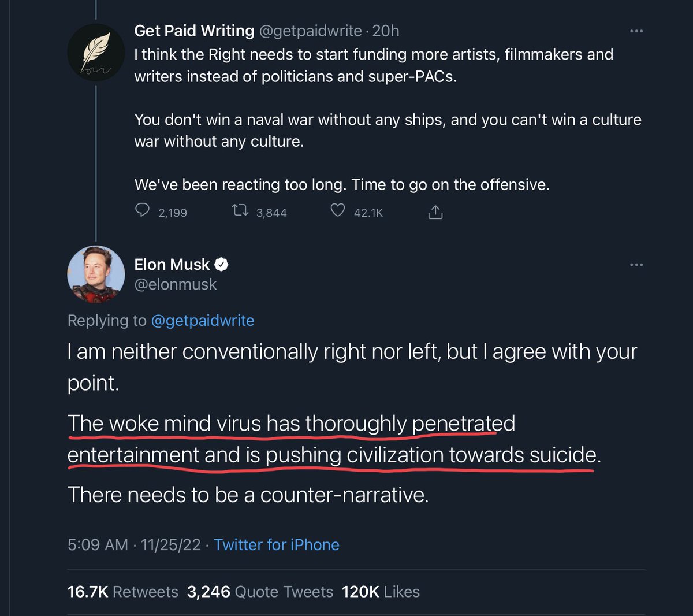Open the Get Paid Writing display name
The height and width of the screenshot is (616, 693).
tap(194, 31)
